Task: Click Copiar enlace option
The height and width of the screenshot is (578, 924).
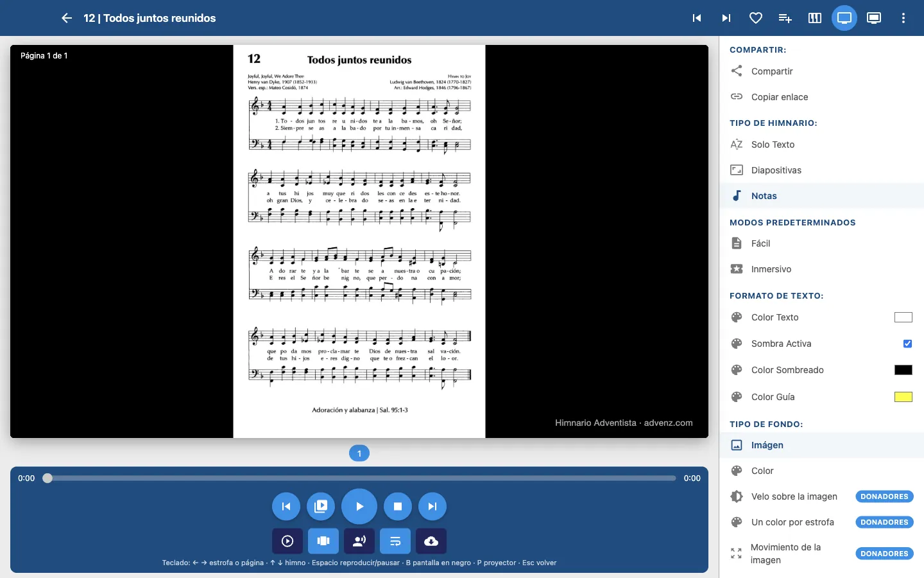Action: [821, 97]
